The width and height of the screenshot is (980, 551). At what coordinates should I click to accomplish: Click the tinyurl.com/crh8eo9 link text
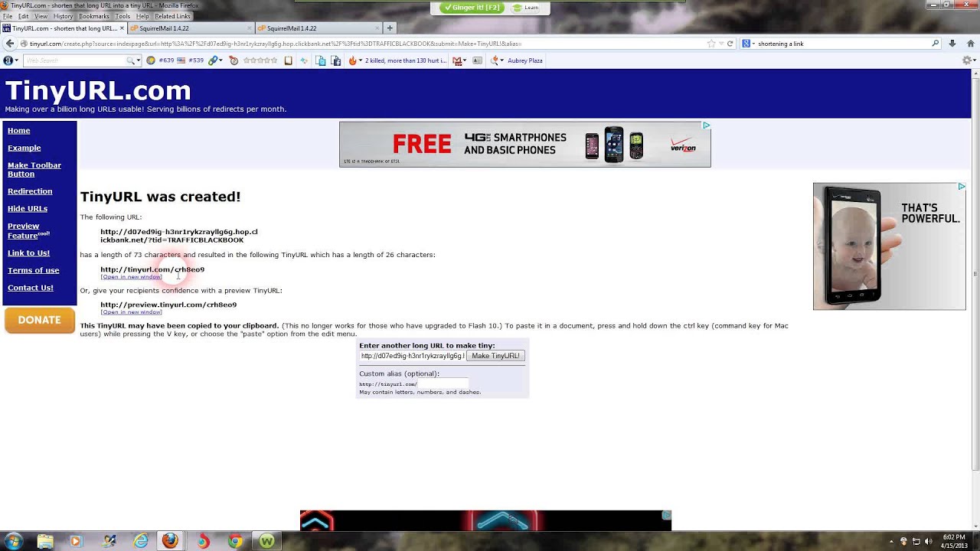pyautogui.click(x=152, y=269)
